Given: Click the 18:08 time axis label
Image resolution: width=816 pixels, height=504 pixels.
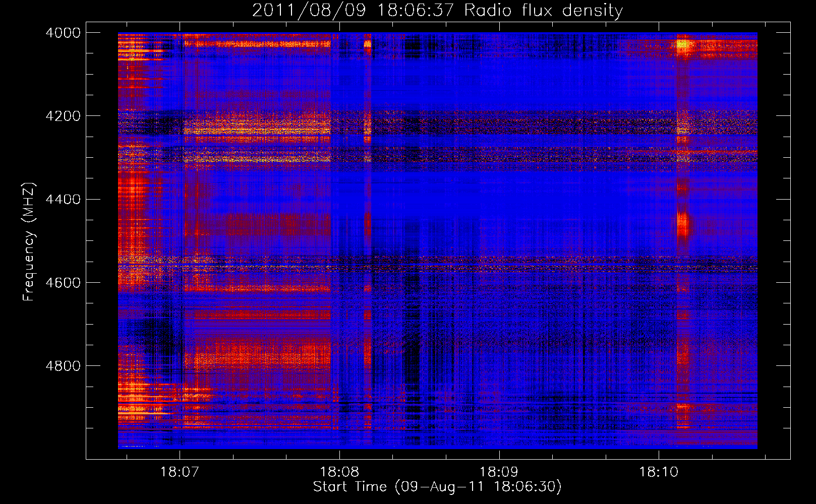Looking at the screenshot, I should 339,472.
